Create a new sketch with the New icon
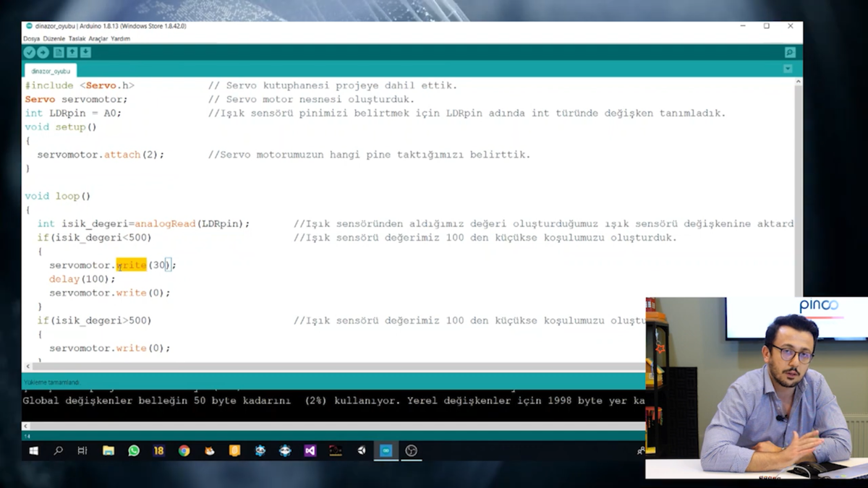The image size is (868, 488). coord(57,52)
